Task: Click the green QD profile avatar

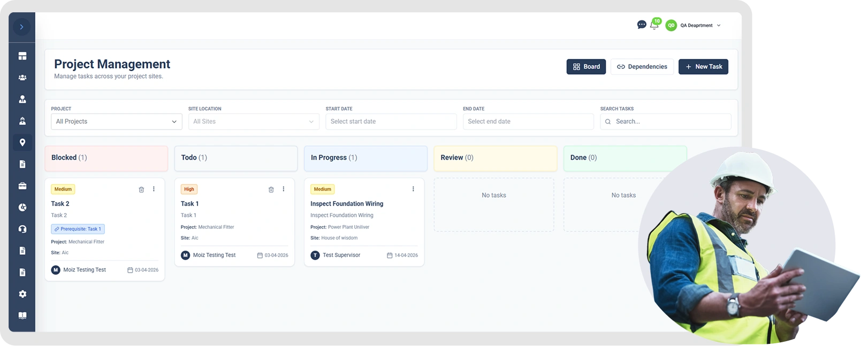Action: pyautogui.click(x=671, y=25)
